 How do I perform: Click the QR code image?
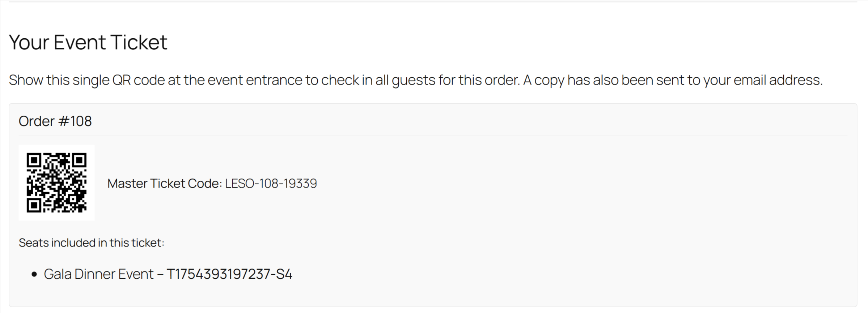pyautogui.click(x=56, y=183)
